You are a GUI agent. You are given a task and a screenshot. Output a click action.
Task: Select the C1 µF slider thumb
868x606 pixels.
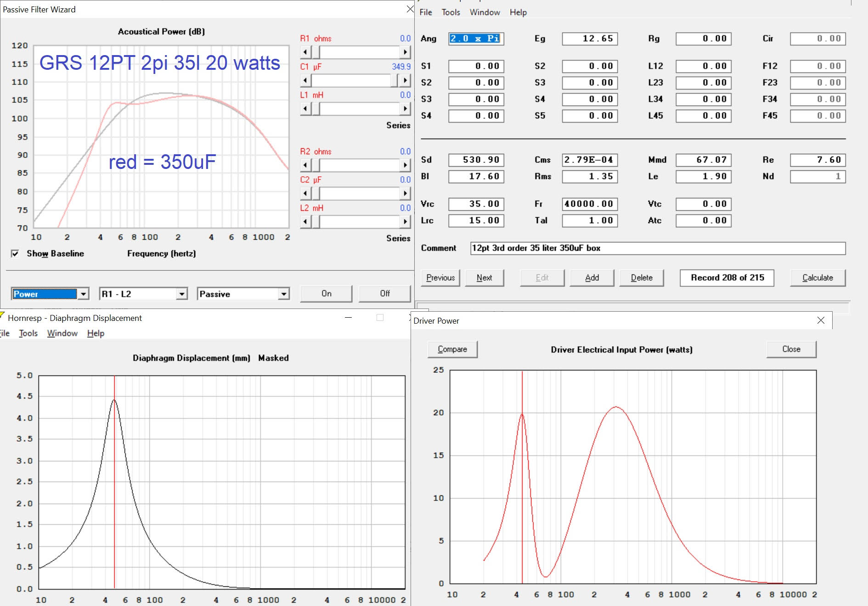(x=394, y=80)
